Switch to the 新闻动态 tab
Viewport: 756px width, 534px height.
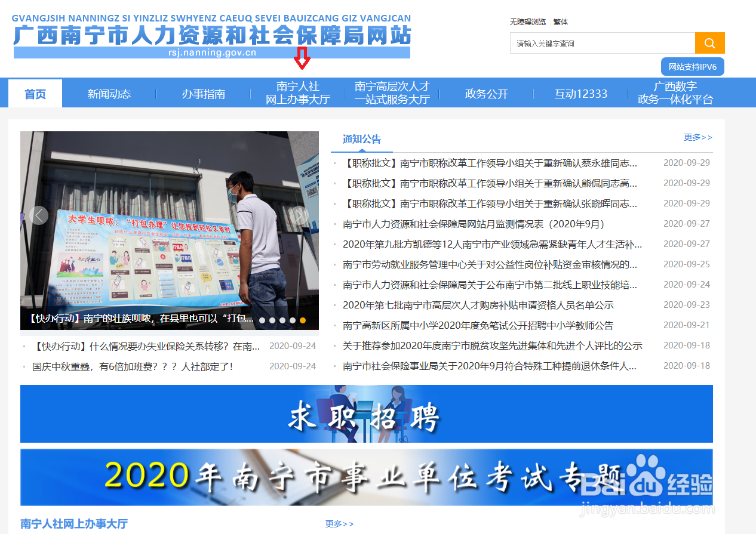coord(109,93)
